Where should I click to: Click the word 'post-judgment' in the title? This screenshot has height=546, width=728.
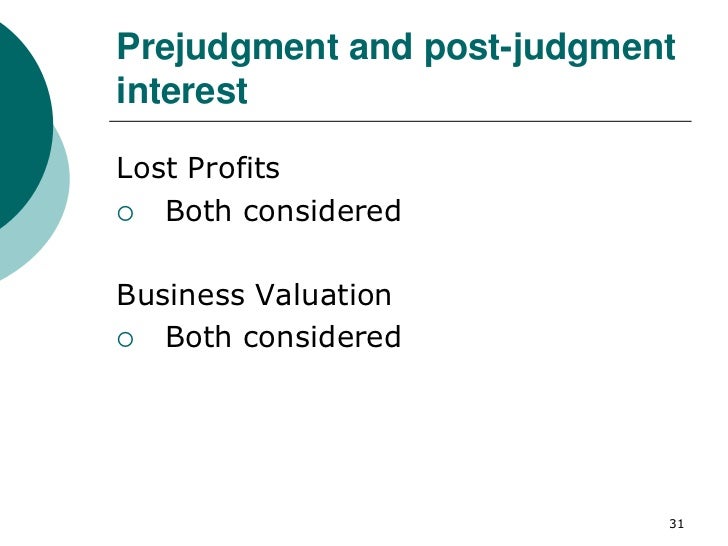[x=550, y=49]
